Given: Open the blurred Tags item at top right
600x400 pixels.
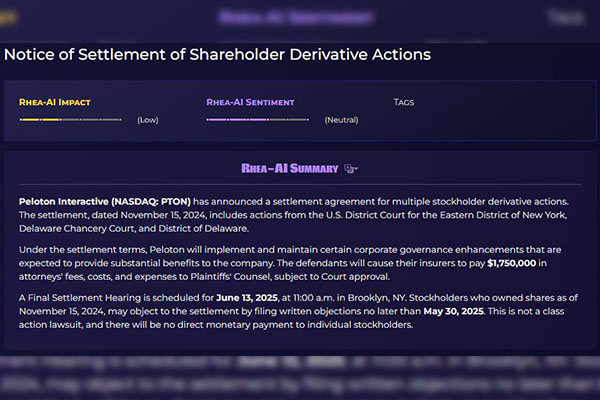Looking at the screenshot, I should click(566, 17).
